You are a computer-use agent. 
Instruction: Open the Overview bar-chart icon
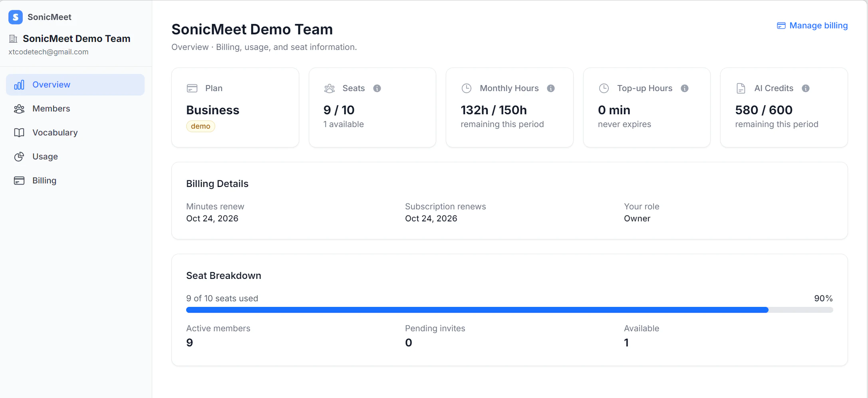coord(19,85)
